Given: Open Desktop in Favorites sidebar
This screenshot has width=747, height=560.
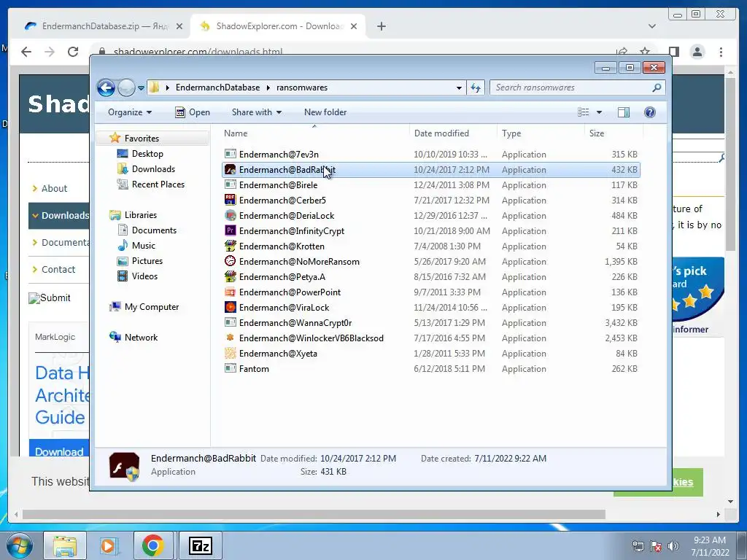Looking at the screenshot, I should [147, 154].
